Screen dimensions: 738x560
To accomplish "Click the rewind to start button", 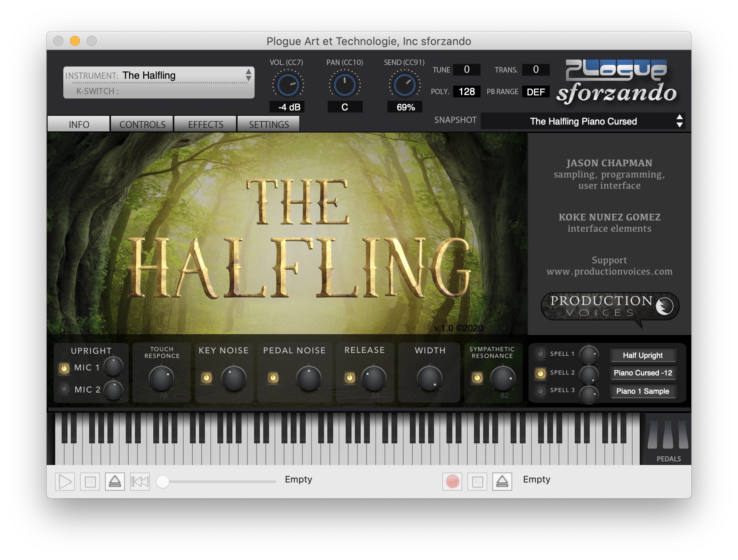I will pos(140,482).
